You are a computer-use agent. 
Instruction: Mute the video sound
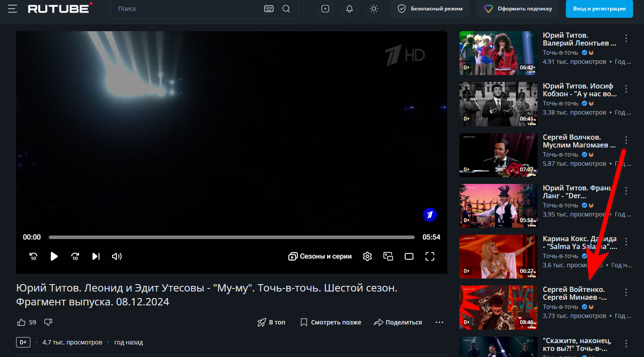(x=117, y=256)
